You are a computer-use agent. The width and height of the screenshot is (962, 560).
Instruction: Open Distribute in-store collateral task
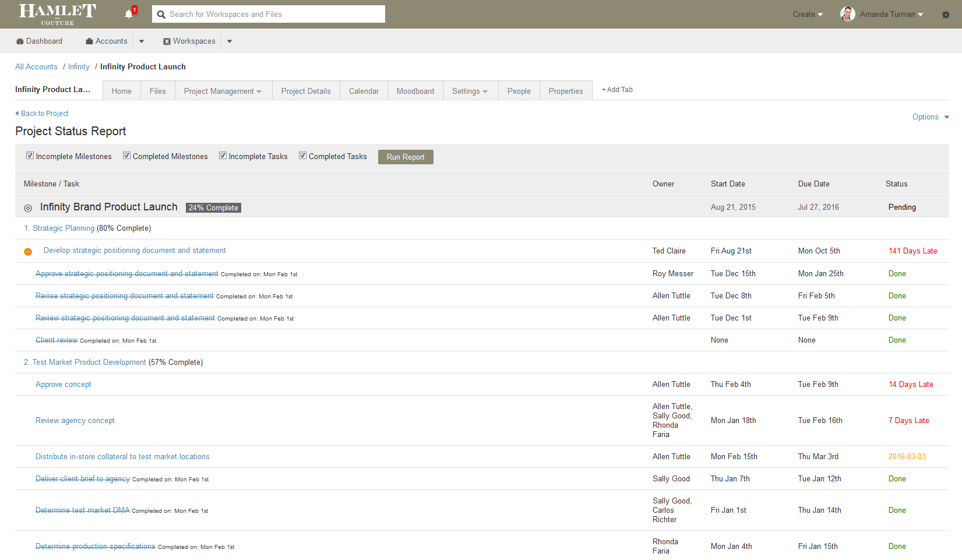tap(122, 457)
